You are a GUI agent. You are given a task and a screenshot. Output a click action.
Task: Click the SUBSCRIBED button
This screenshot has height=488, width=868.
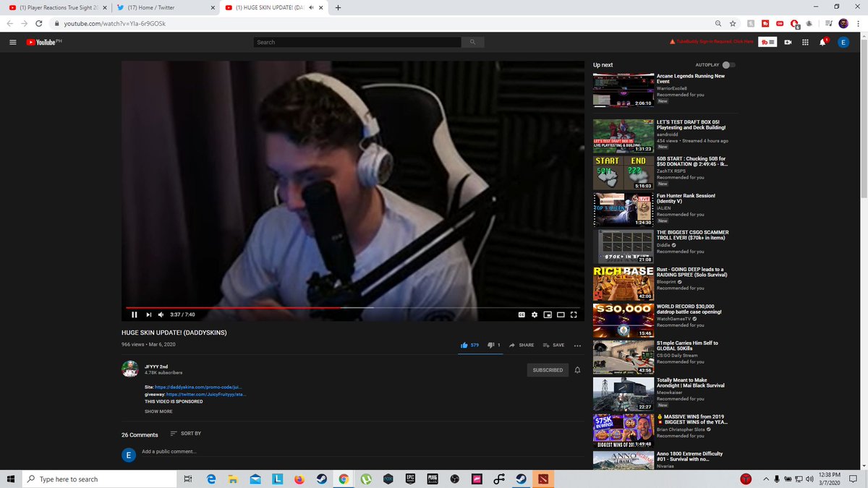click(x=548, y=370)
